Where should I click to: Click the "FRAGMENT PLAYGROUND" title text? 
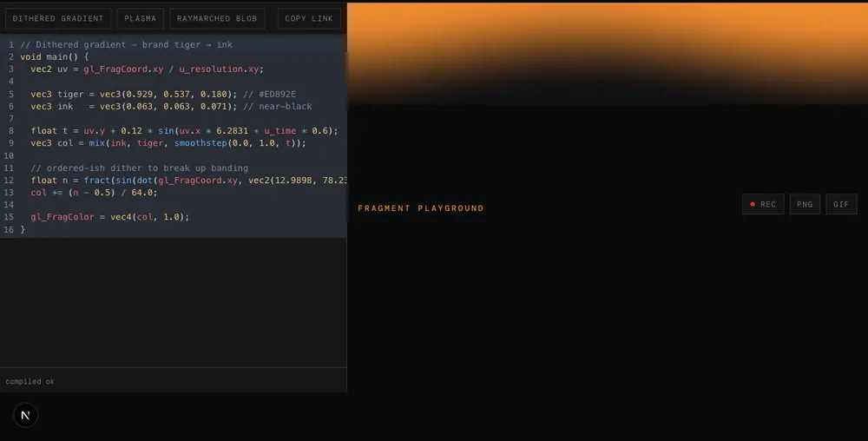pyautogui.click(x=421, y=208)
